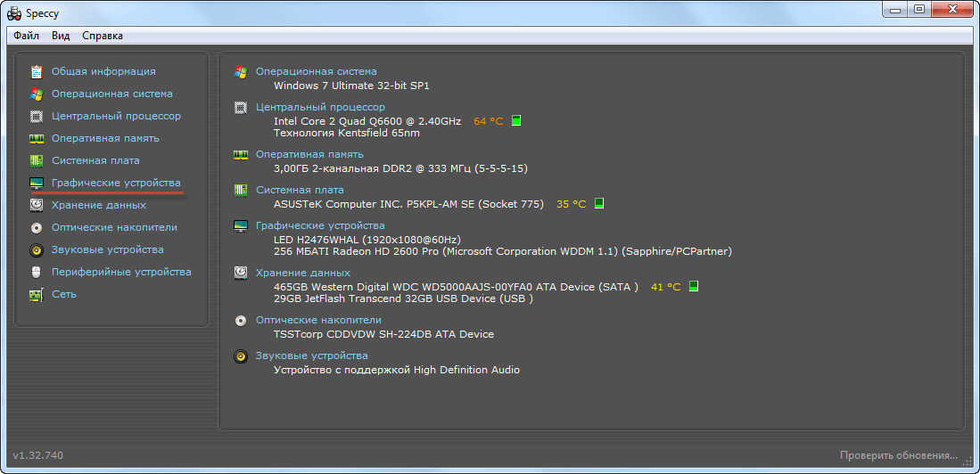Select Общая информация in the sidebar
This screenshot has width=980, height=474.
(103, 71)
